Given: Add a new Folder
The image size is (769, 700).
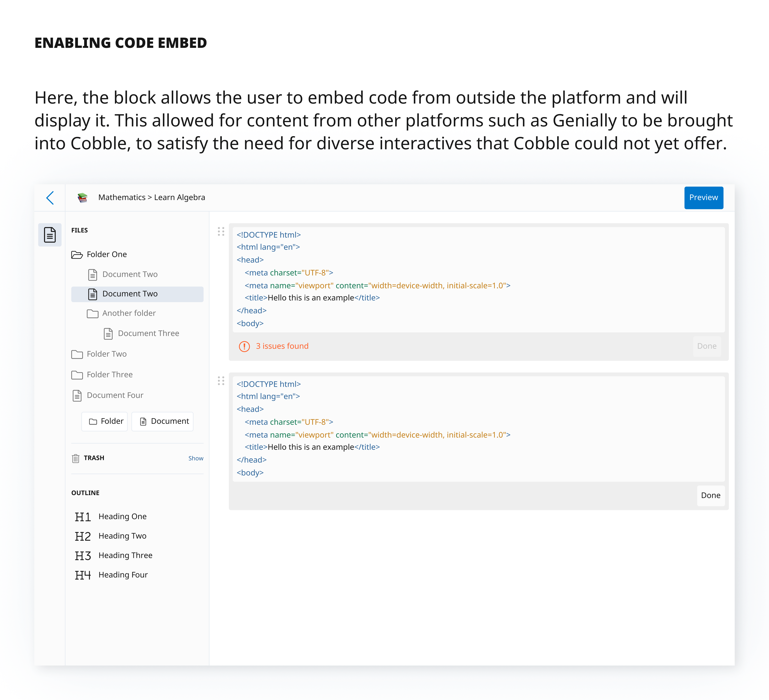Looking at the screenshot, I should tap(105, 421).
